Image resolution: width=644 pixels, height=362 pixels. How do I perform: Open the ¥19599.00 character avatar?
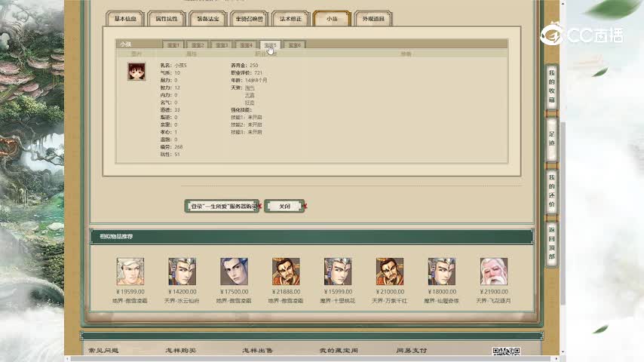[130, 271]
